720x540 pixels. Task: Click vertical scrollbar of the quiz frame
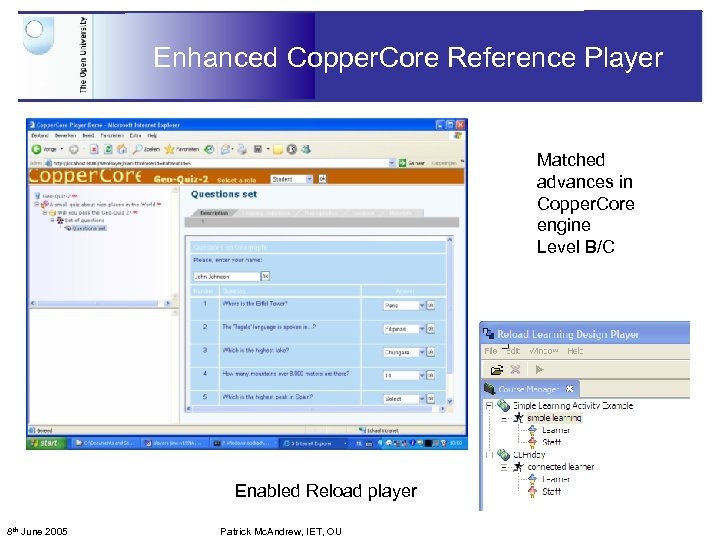click(x=450, y=320)
